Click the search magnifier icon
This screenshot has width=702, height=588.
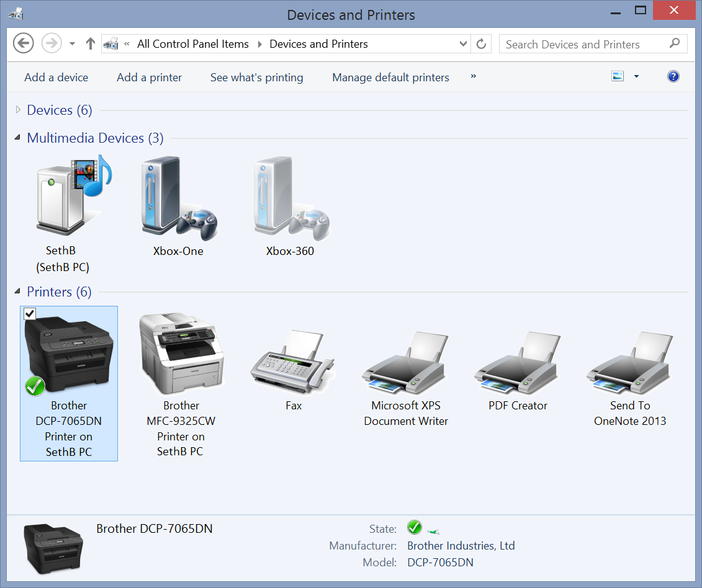(675, 43)
